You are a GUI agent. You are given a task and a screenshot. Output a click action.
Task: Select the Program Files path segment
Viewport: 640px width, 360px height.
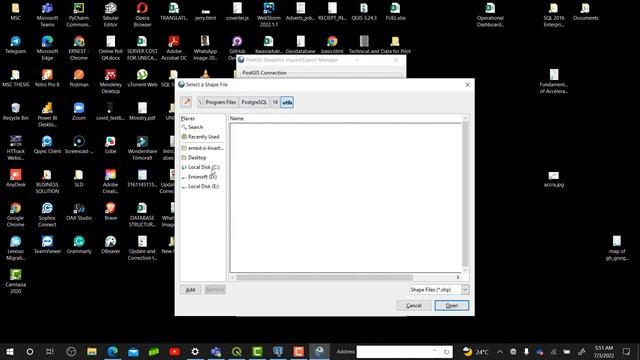pyautogui.click(x=220, y=102)
